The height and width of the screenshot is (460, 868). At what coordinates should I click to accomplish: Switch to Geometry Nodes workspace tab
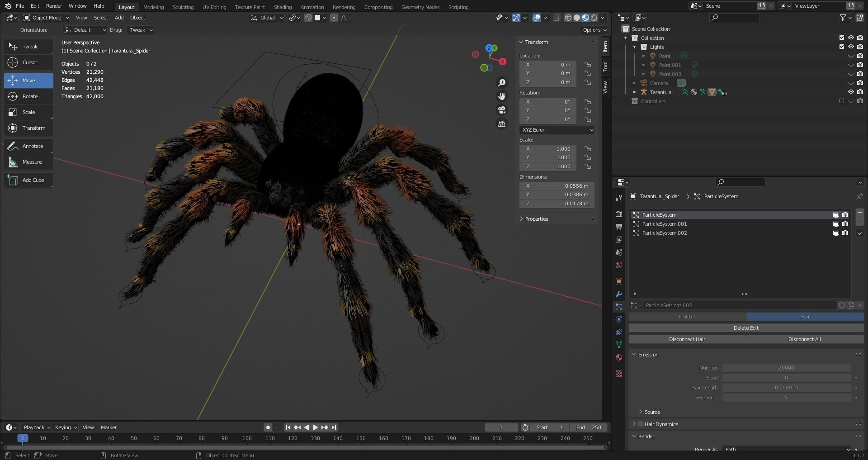[420, 7]
